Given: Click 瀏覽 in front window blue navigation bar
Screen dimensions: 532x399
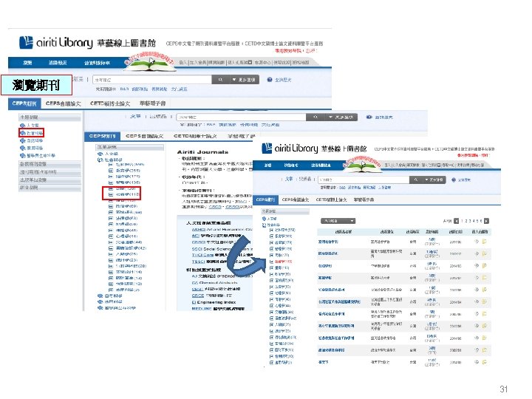Looking at the screenshot, I should tap(267, 166).
